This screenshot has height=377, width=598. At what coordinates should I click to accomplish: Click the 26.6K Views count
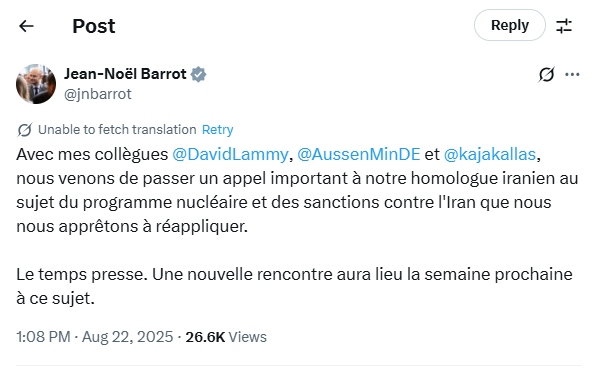point(226,337)
